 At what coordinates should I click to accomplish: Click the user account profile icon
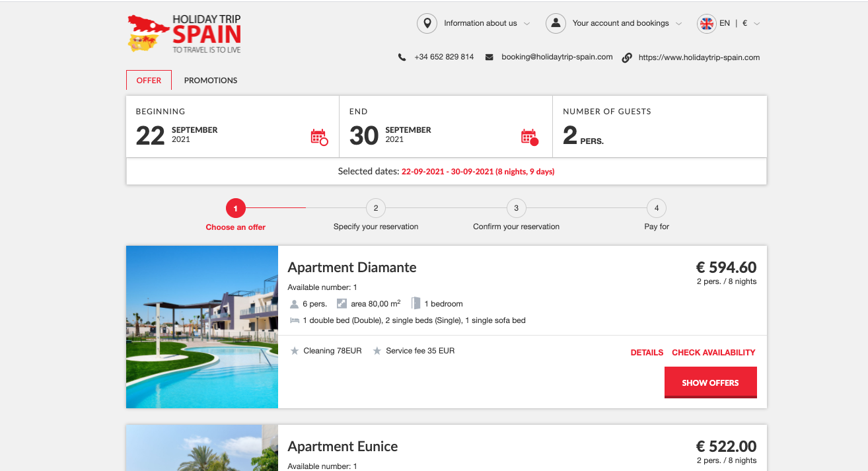click(x=556, y=24)
